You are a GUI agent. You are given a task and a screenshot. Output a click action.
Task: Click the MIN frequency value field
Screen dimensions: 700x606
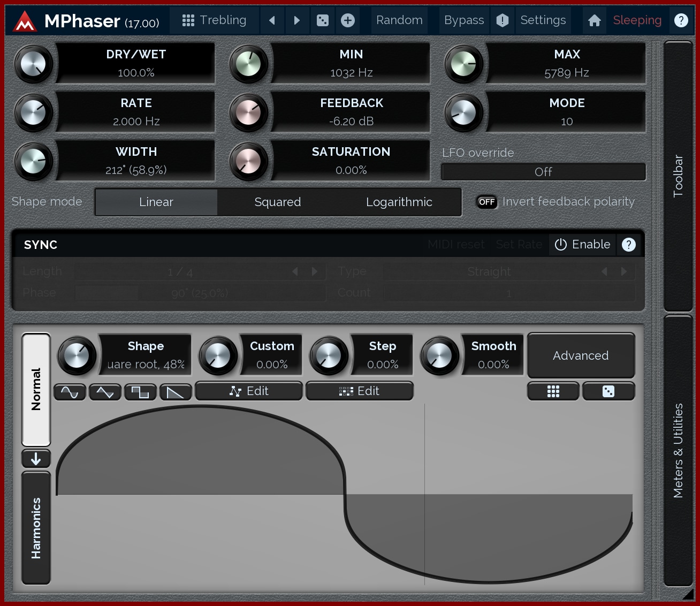351,73
